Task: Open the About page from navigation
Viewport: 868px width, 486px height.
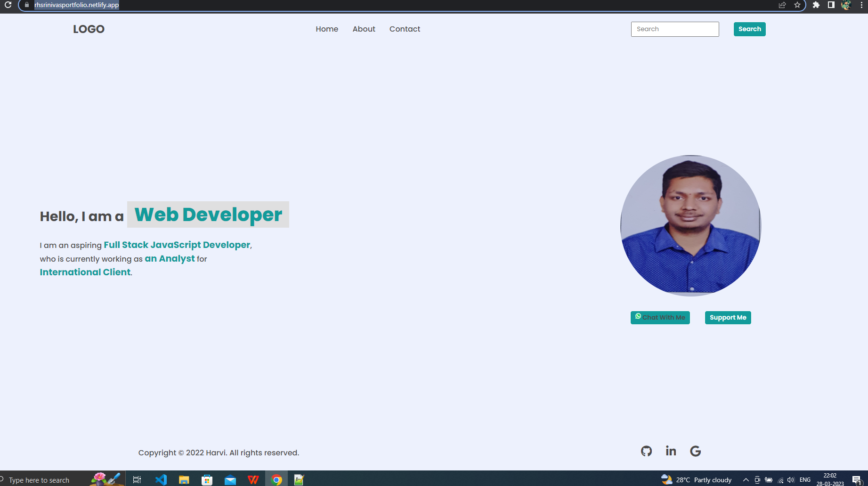Action: (364, 29)
